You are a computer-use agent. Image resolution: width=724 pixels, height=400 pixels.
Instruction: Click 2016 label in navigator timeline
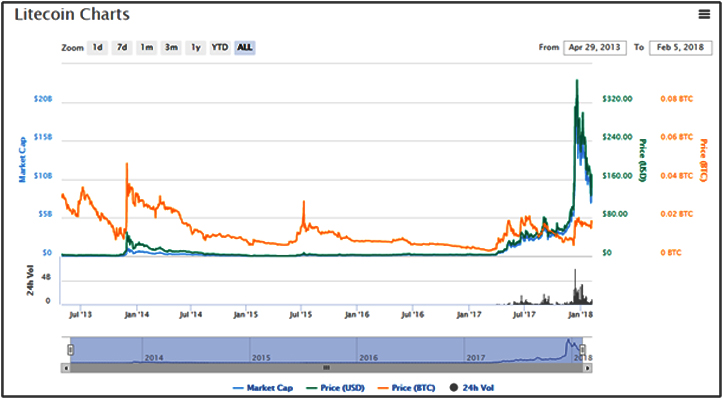(368, 358)
